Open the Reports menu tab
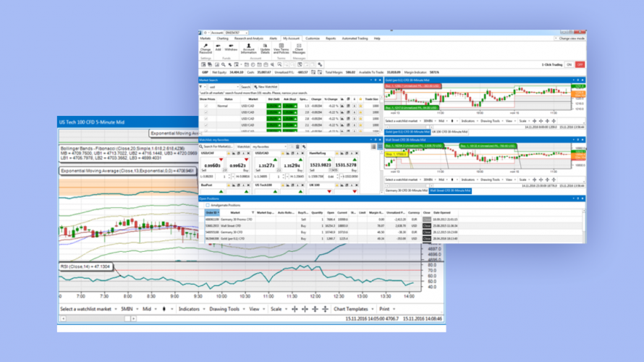644x362 pixels. point(331,38)
